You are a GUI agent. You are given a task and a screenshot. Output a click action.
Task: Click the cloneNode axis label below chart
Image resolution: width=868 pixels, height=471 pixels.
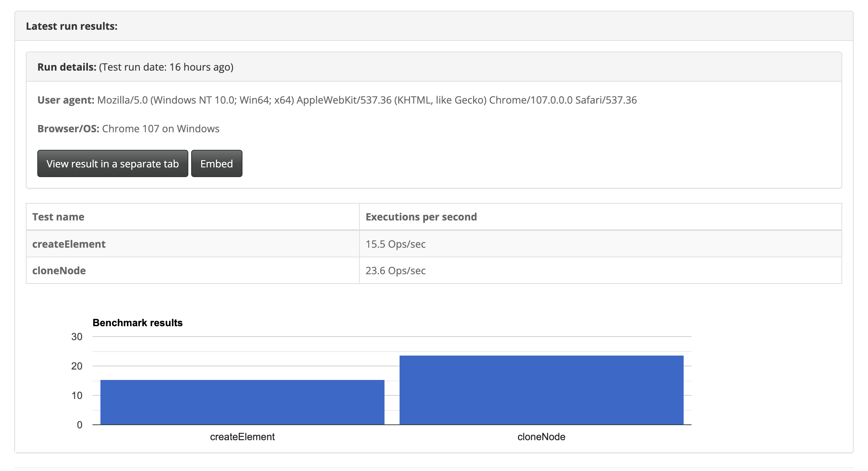541,437
